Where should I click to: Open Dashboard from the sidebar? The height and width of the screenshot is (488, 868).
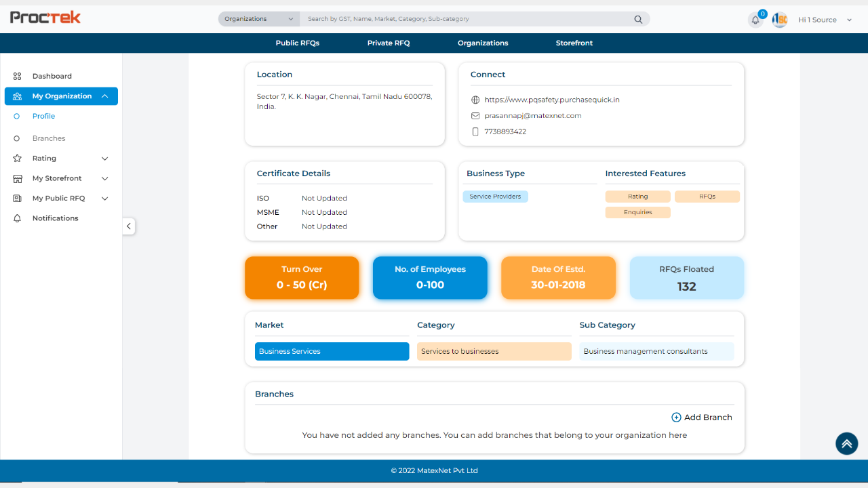[52, 76]
